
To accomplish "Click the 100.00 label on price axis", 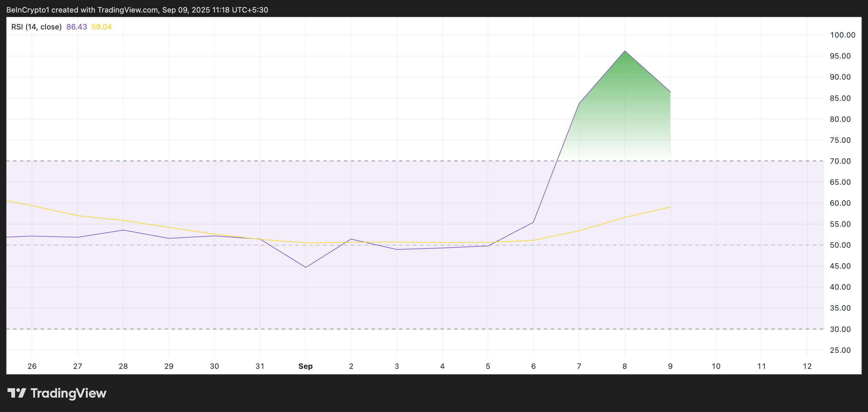I will pos(842,35).
